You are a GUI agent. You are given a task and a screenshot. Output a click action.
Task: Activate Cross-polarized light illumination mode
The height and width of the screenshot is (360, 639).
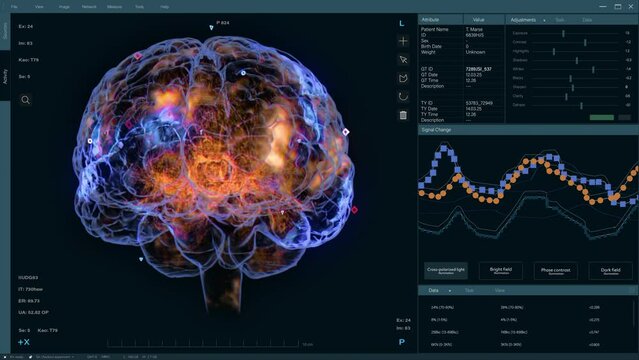tap(446, 270)
